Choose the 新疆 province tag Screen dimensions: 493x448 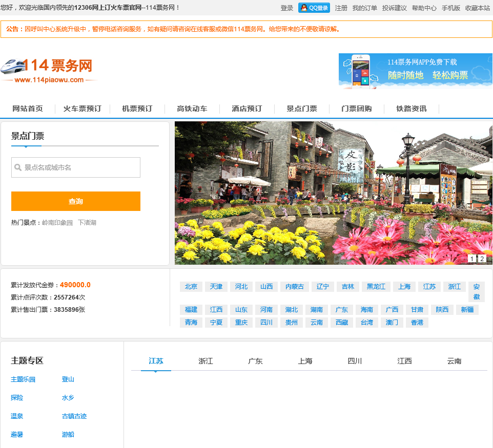click(467, 309)
